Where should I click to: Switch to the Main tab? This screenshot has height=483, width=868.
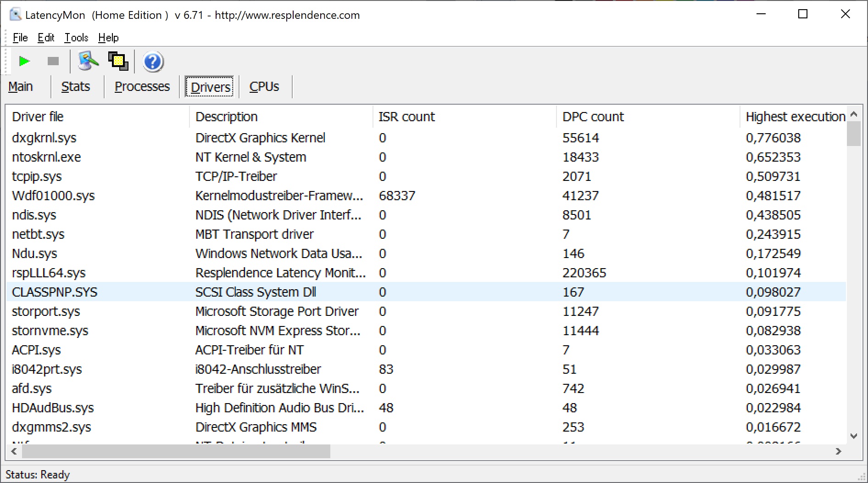[21, 87]
